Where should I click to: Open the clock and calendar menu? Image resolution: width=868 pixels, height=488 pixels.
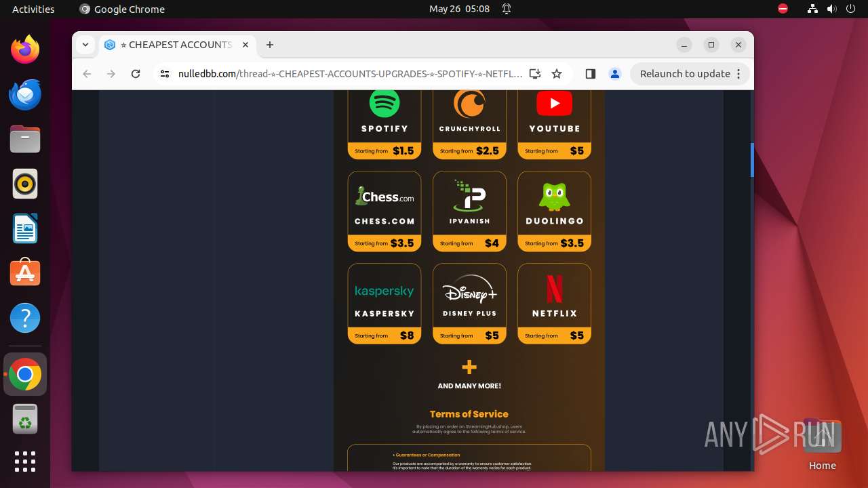459,9
